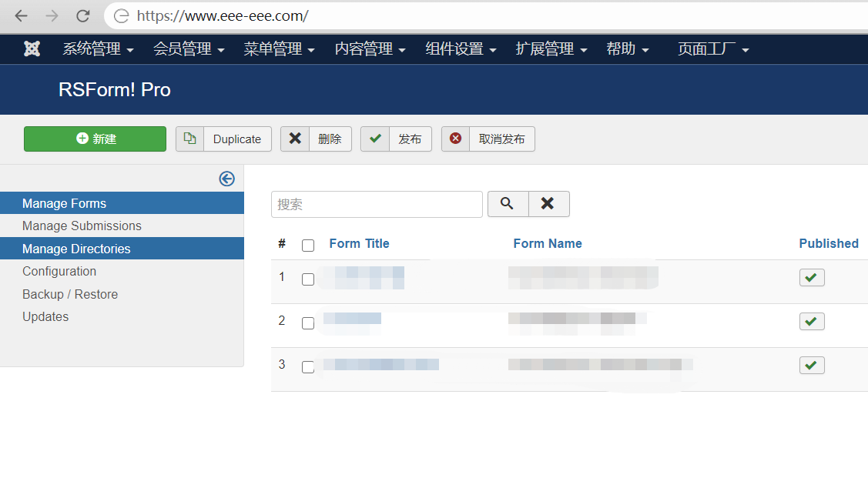
Task: Check the select-all forms checkbox
Action: point(308,246)
